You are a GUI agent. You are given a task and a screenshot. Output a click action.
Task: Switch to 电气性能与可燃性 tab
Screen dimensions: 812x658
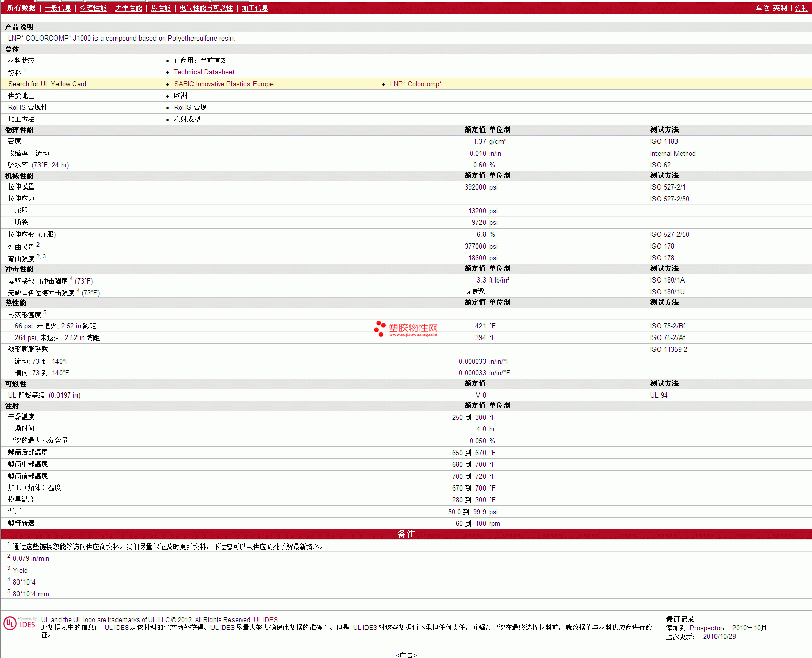coord(206,8)
